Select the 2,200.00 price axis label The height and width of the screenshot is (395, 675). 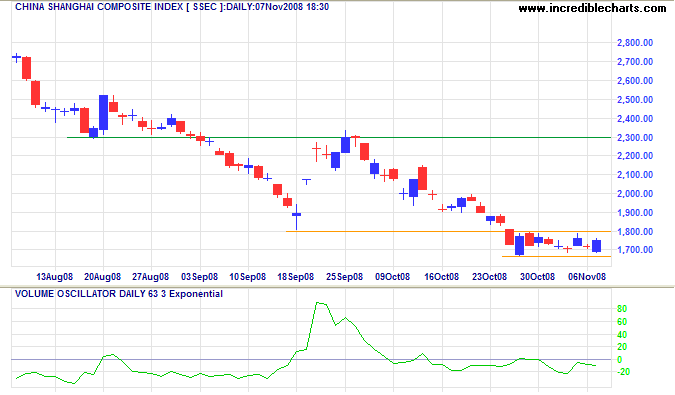[x=635, y=156]
